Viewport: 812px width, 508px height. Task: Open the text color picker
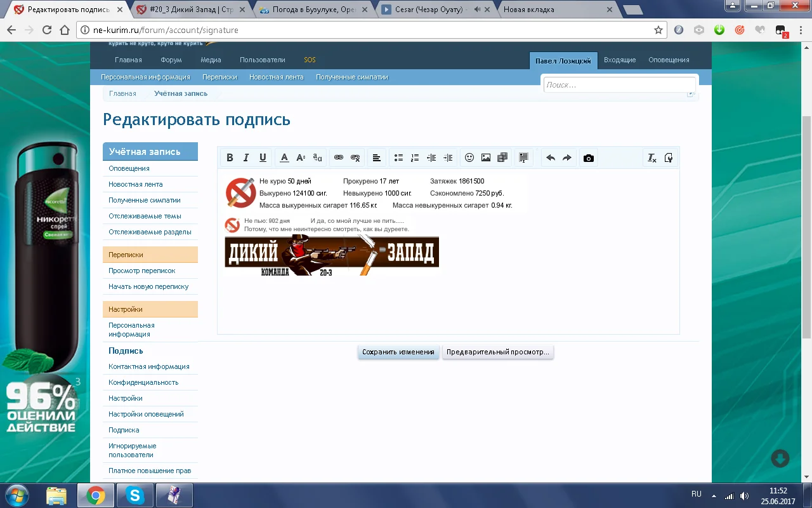click(285, 158)
